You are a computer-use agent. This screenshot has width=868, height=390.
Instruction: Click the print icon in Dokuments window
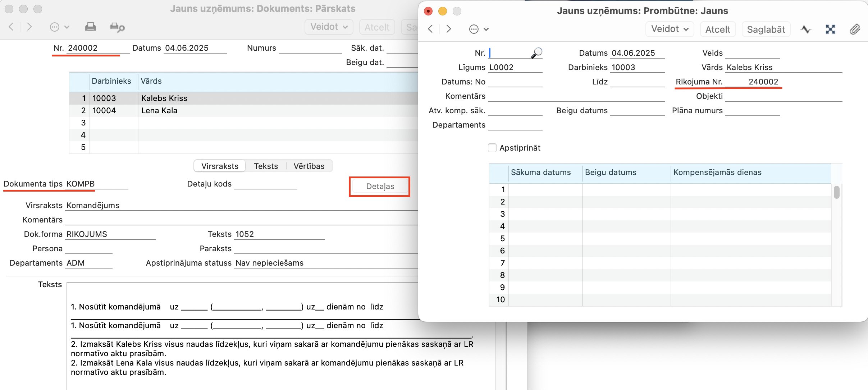click(x=90, y=27)
